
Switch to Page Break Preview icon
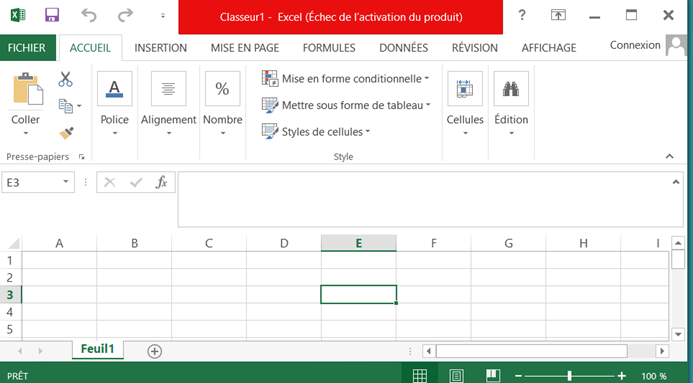click(x=493, y=376)
